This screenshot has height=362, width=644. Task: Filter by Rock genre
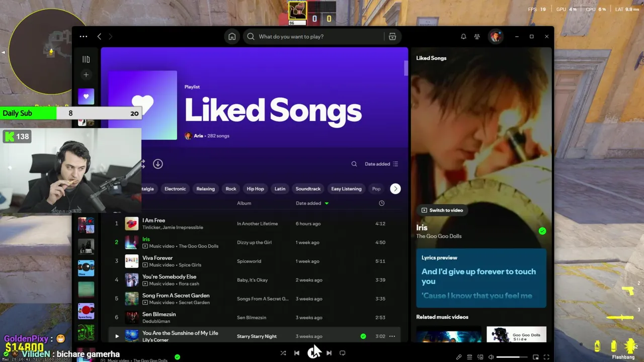pyautogui.click(x=231, y=189)
